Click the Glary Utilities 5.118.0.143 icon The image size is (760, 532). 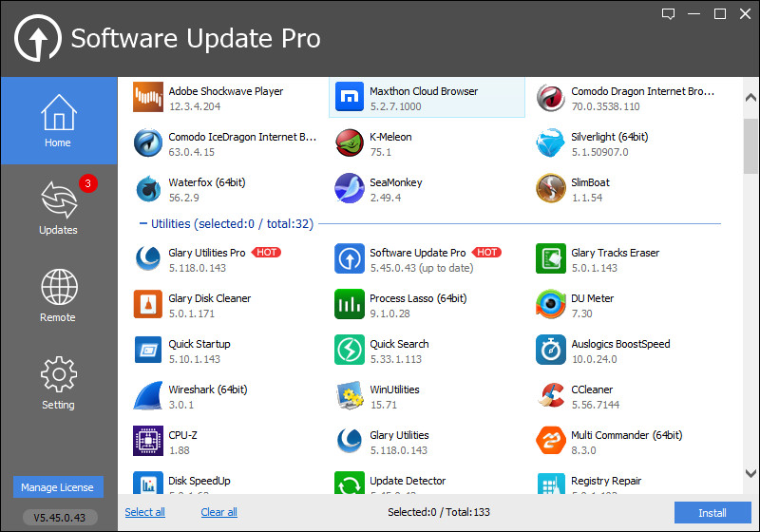(349, 441)
